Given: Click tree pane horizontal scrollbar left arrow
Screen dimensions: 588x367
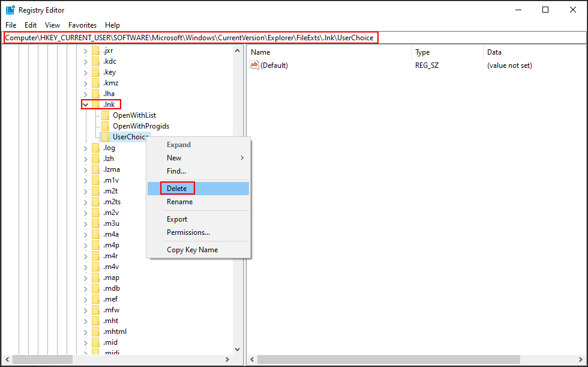Looking at the screenshot, I should coord(7,360).
